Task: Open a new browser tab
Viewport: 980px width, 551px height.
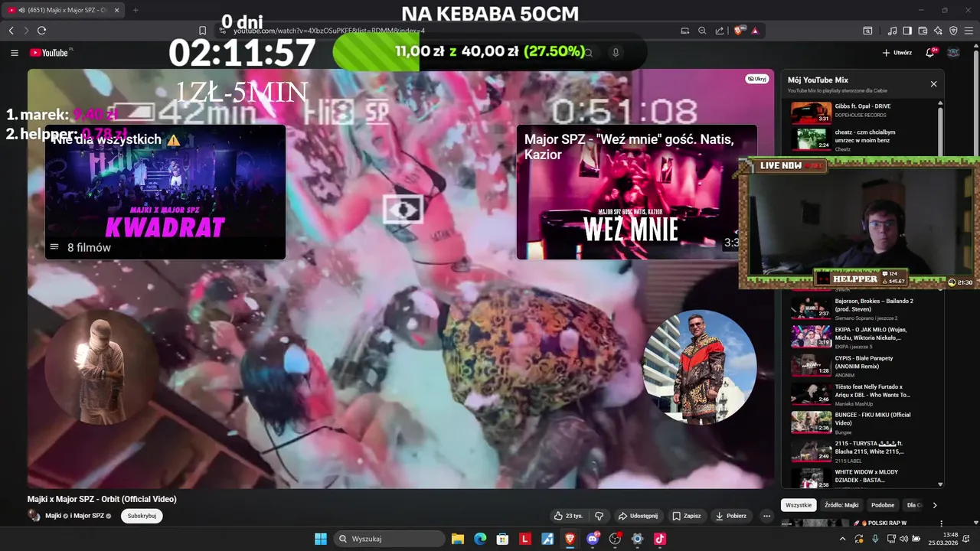Action: (x=136, y=10)
